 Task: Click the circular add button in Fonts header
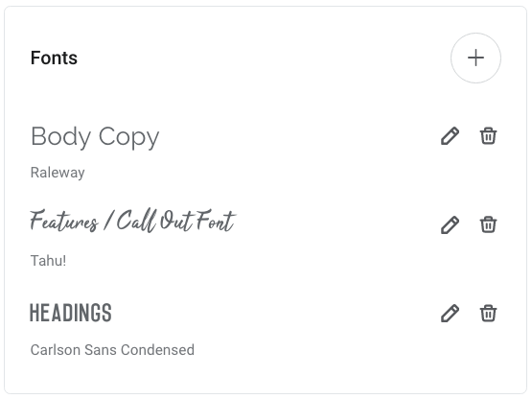[475, 59]
